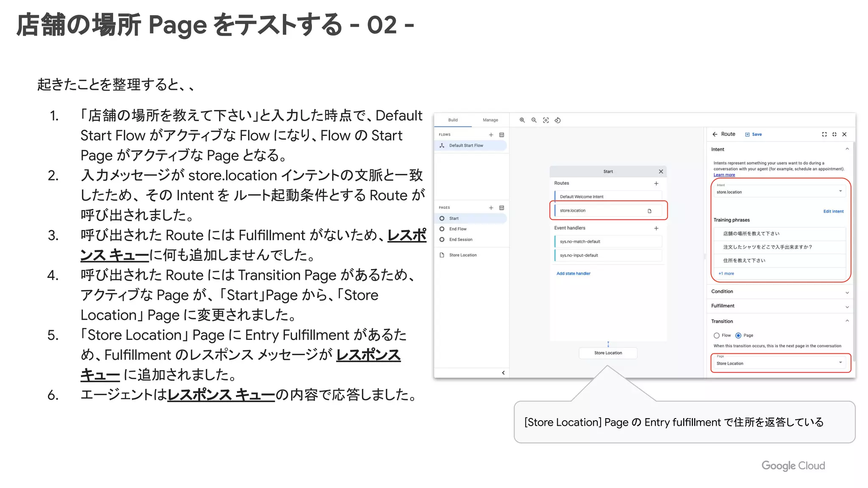Open the Page dropdown showing Store Location

point(780,363)
